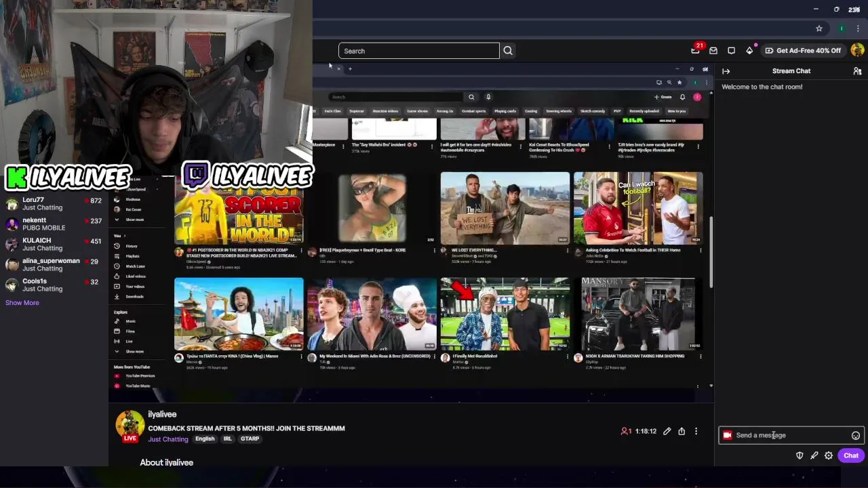Open My Weekend In Miami video thumbnail

(372, 314)
